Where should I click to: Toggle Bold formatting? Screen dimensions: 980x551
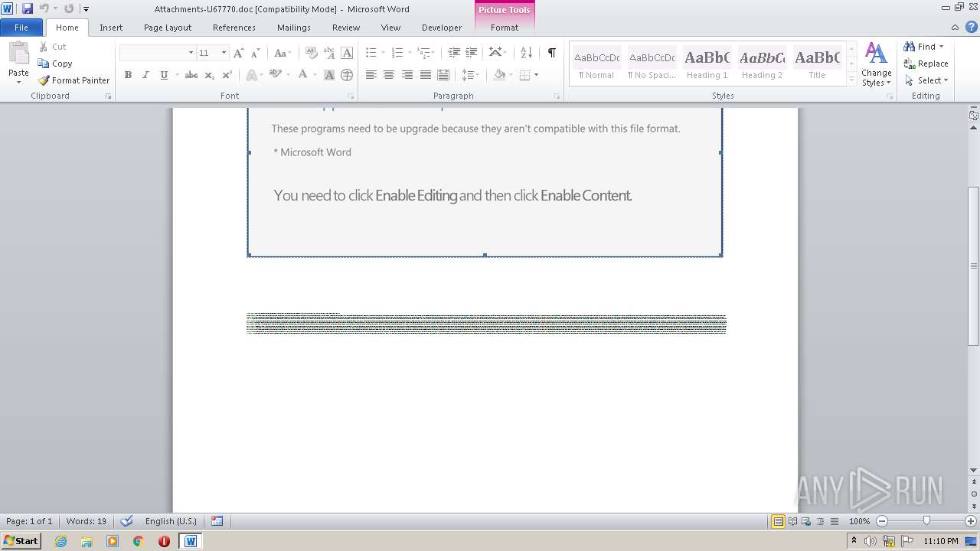pos(128,75)
